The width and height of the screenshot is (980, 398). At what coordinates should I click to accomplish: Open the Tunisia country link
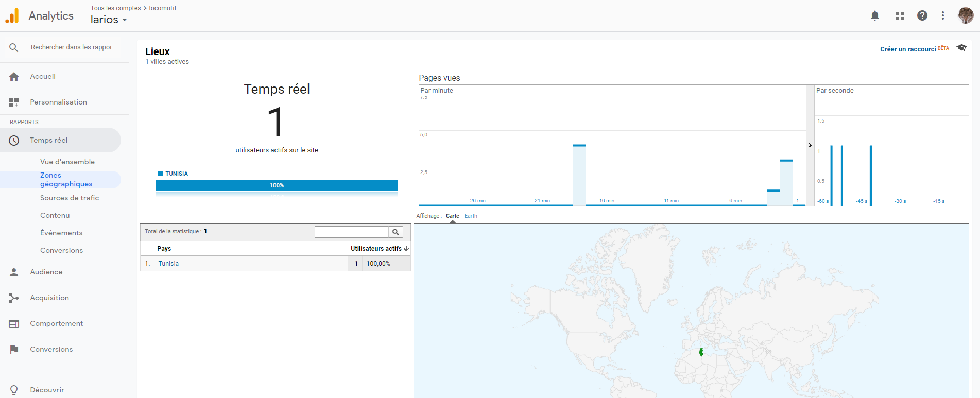click(168, 263)
